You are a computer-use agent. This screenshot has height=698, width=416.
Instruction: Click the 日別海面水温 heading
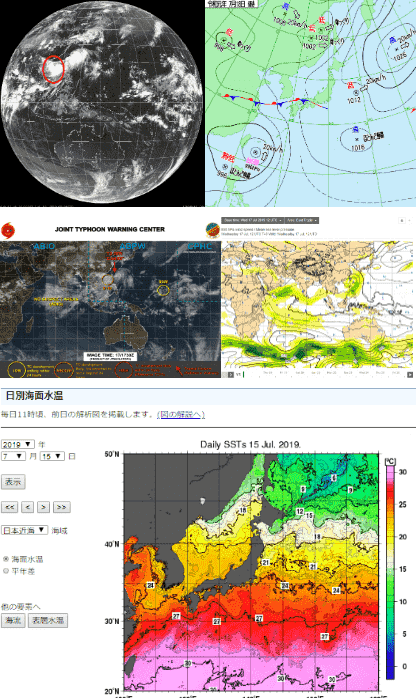(x=34, y=396)
